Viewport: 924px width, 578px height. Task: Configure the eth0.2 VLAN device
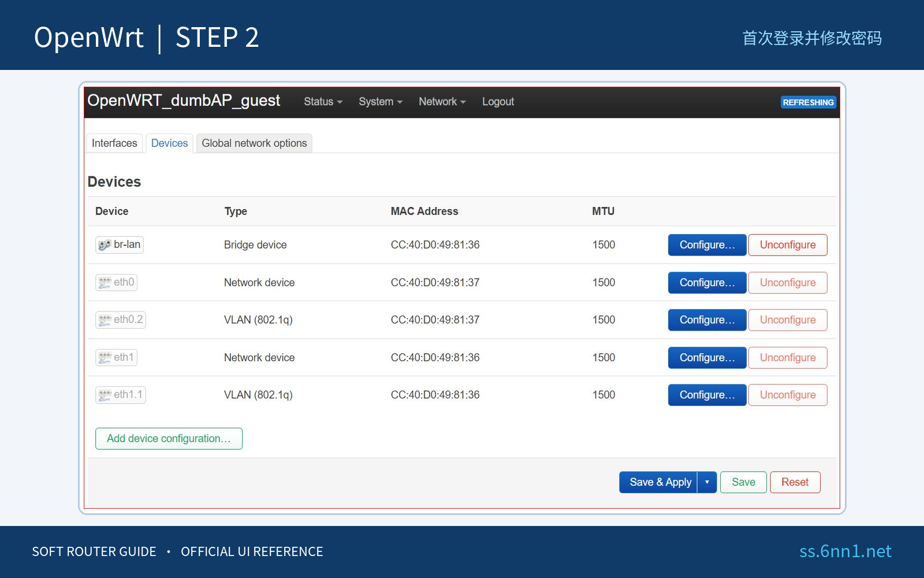(707, 320)
